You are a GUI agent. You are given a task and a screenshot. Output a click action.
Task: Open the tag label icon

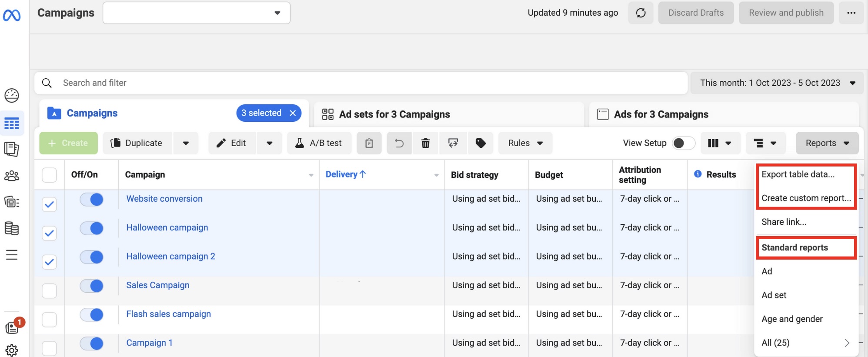481,143
